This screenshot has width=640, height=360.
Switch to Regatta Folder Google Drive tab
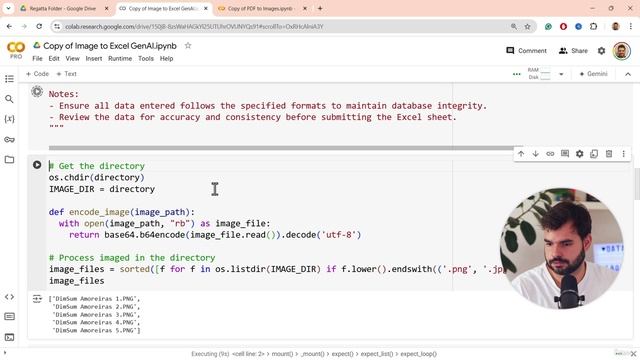pyautogui.click(x=63, y=8)
